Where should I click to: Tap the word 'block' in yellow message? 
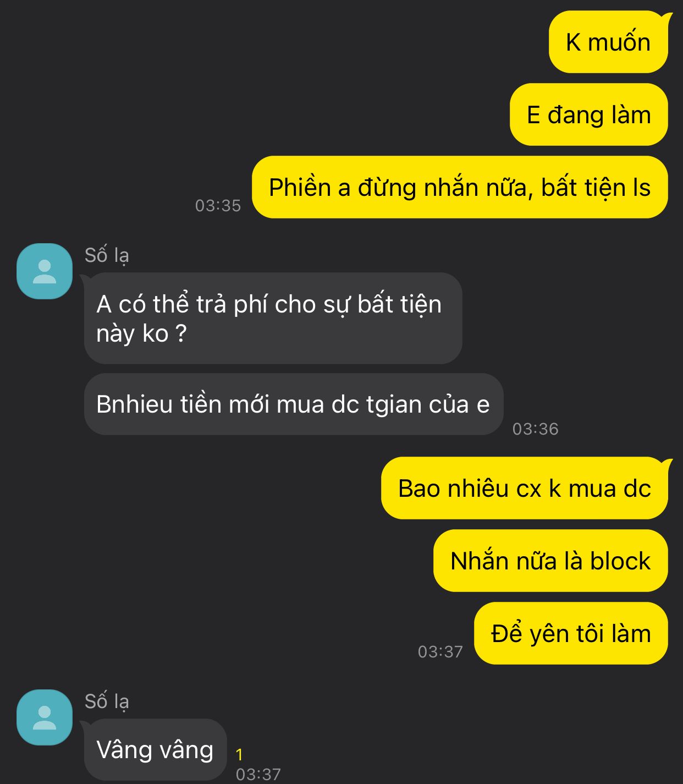[x=620, y=561]
